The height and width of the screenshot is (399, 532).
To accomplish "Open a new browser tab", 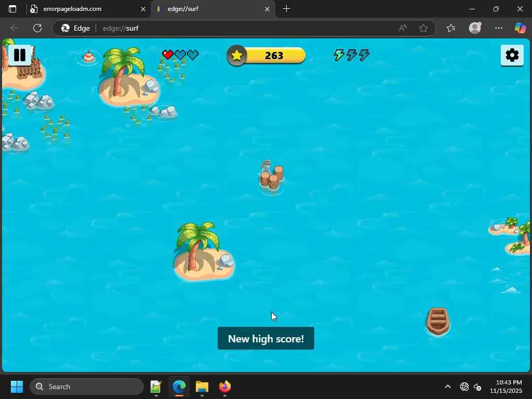I will pyautogui.click(x=286, y=9).
